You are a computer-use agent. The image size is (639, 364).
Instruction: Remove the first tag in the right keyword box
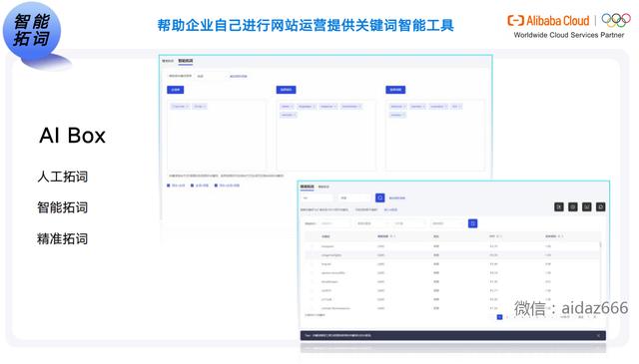404,107
